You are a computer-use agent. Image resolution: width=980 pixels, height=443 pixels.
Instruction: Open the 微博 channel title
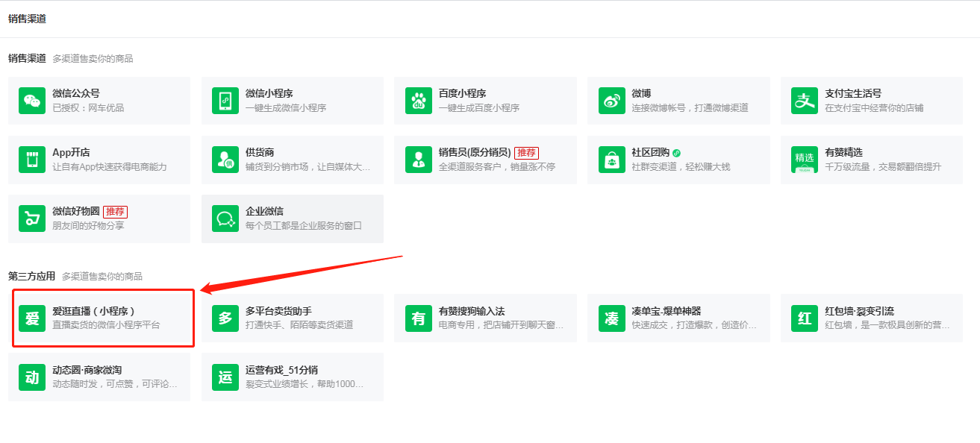point(641,94)
